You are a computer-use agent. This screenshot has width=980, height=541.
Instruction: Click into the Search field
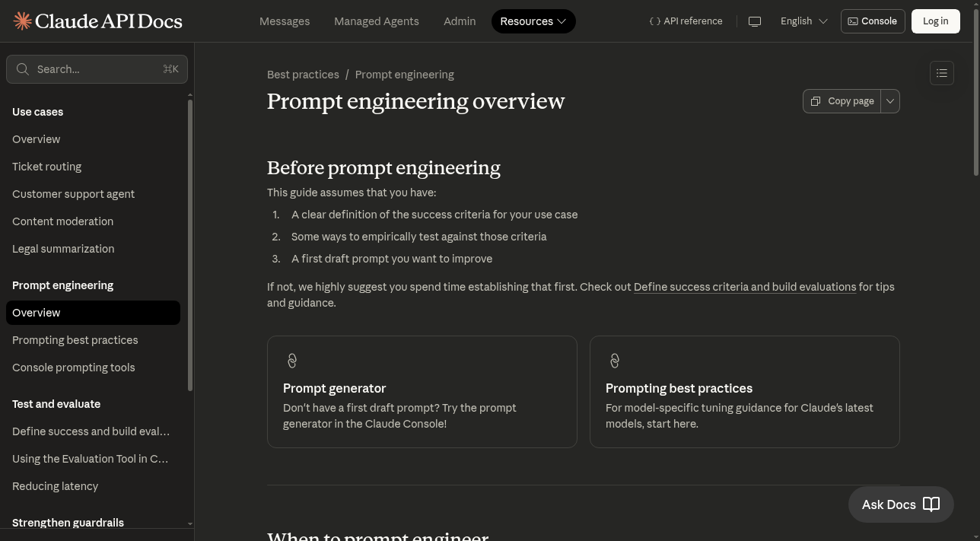point(97,69)
